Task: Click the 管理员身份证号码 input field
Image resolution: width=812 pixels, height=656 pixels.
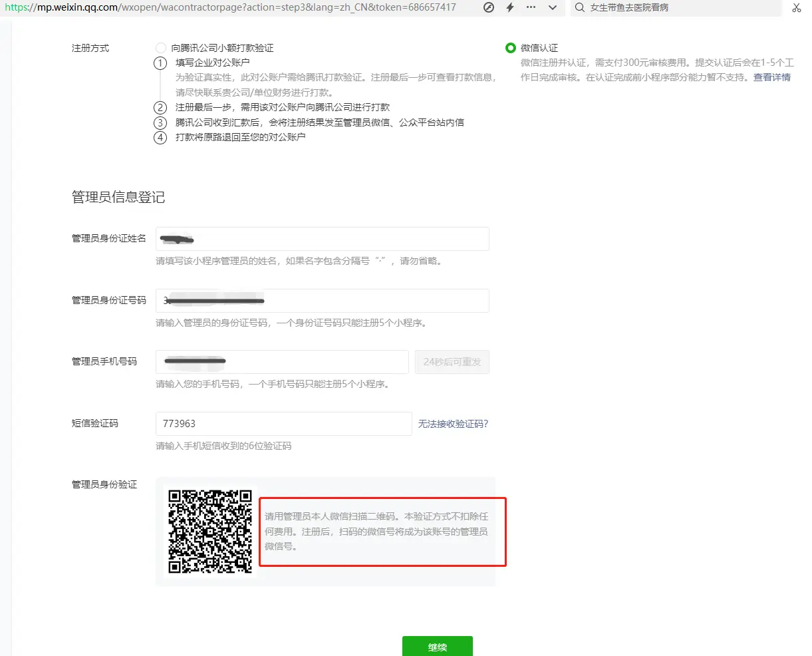Action: 323,301
